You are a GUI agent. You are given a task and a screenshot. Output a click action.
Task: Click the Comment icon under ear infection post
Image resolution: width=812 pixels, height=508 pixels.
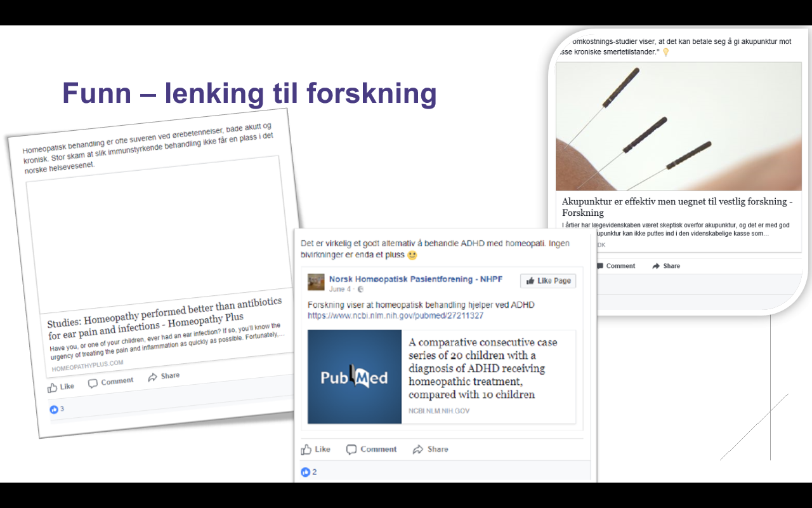pos(93,383)
